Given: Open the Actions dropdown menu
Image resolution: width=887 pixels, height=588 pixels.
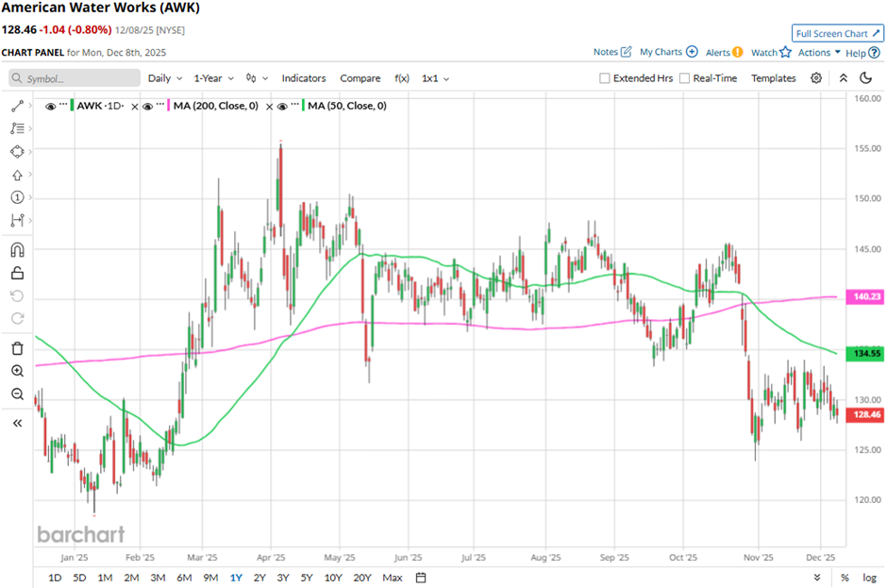Looking at the screenshot, I should [818, 53].
